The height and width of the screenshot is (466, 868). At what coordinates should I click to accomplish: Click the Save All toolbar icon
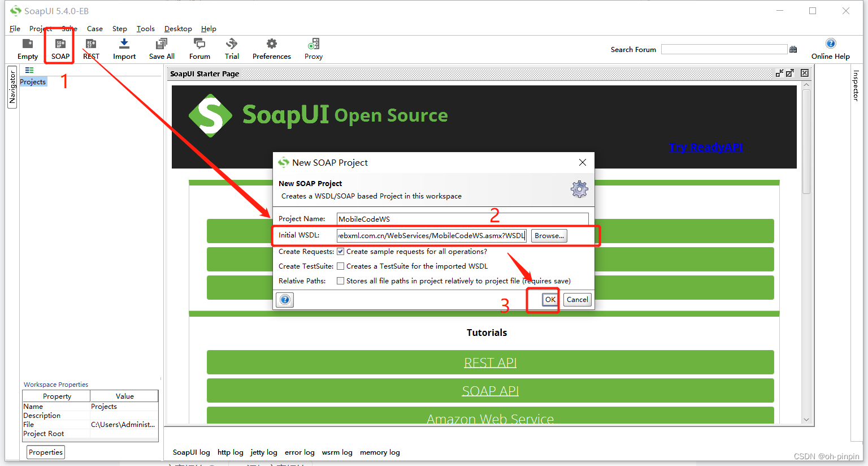[162, 49]
